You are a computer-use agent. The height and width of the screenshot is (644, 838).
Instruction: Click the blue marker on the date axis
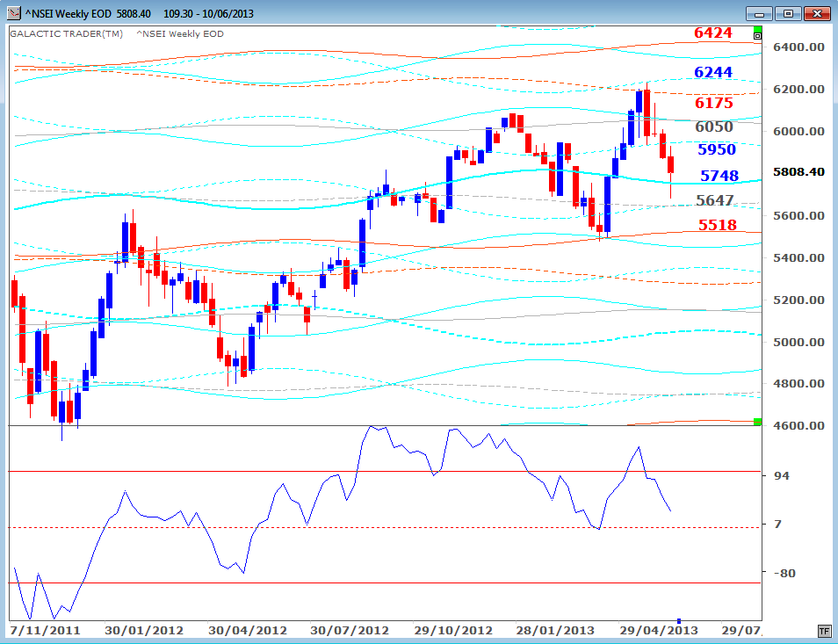[x=679, y=620]
